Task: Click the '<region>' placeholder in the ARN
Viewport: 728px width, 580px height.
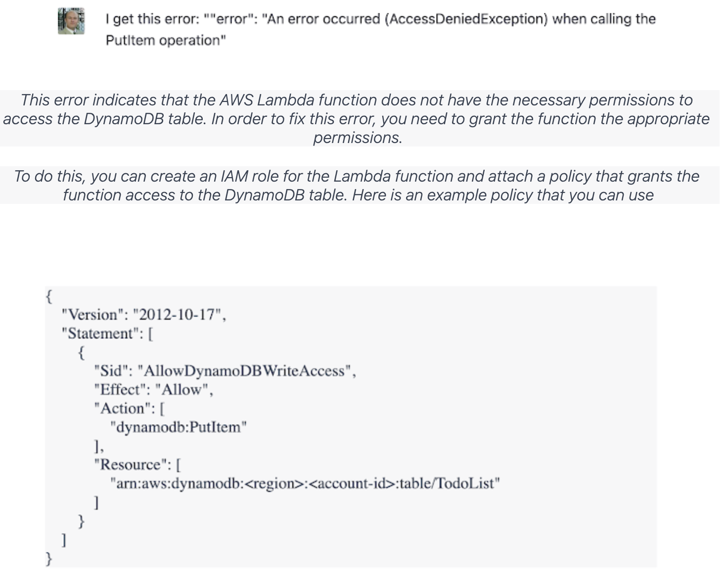Action: tap(276, 483)
